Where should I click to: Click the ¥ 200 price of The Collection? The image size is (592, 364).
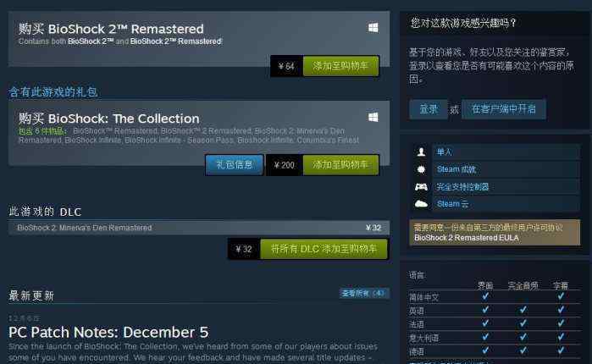[285, 165]
